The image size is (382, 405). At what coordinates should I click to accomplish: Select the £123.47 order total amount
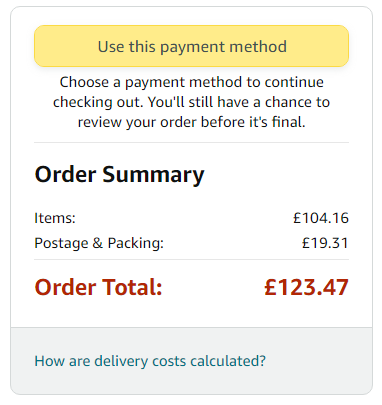pos(306,287)
